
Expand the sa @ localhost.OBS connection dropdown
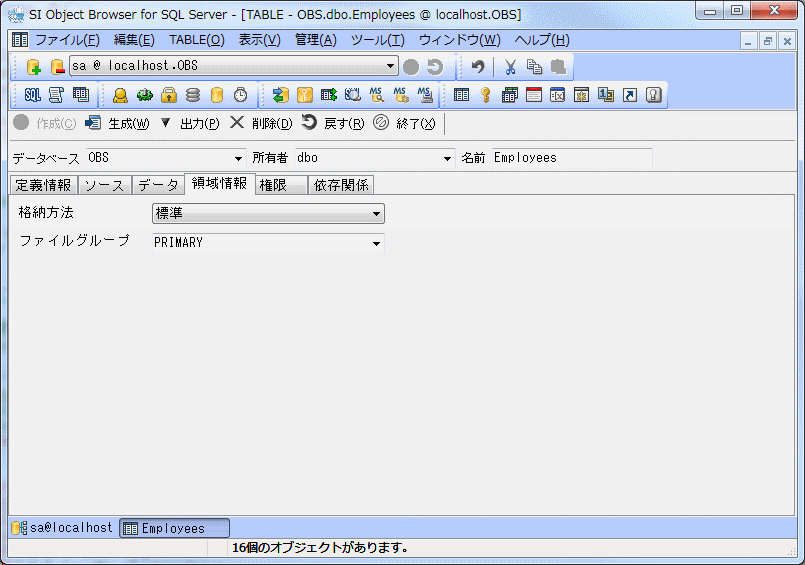391,66
